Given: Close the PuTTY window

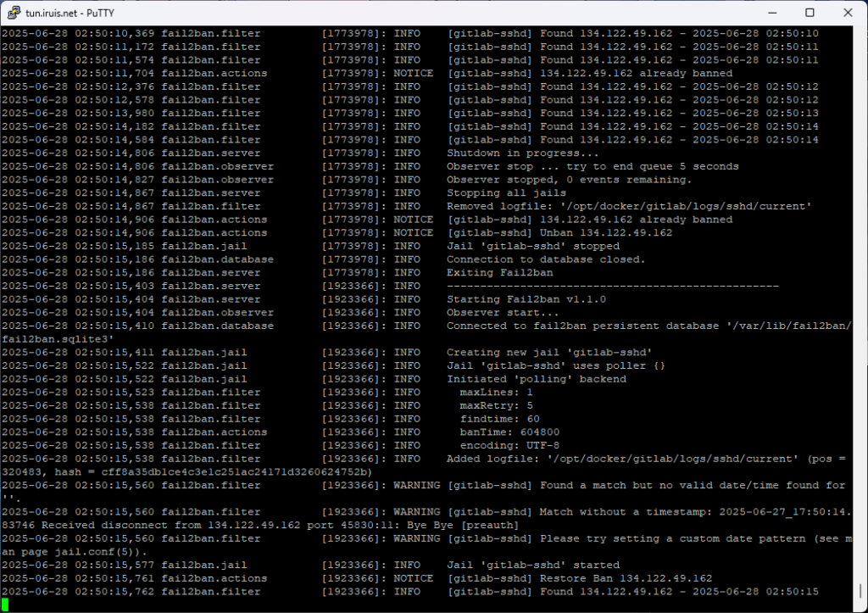Looking at the screenshot, I should (848, 13).
